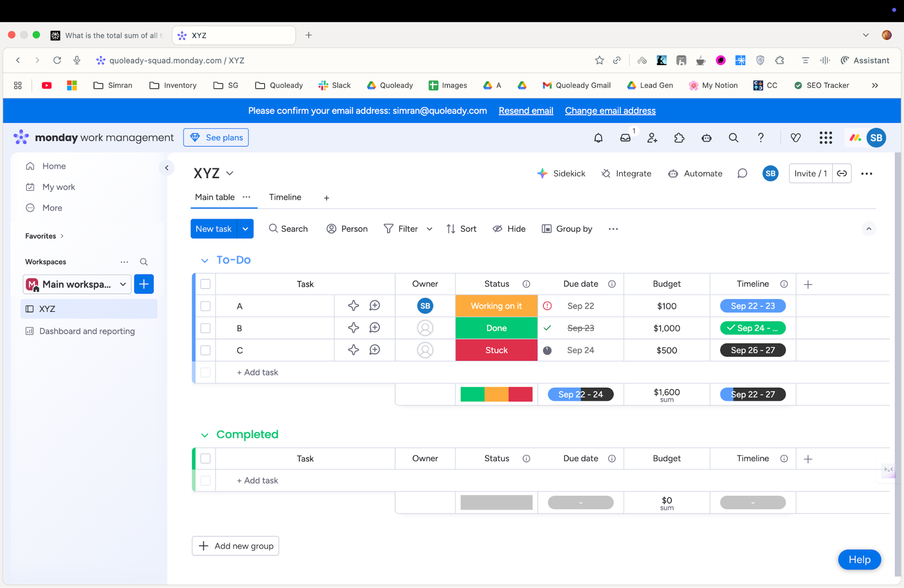Viewport: 904px width, 588px height.
Task: Open the Filter menu
Action: (x=407, y=229)
